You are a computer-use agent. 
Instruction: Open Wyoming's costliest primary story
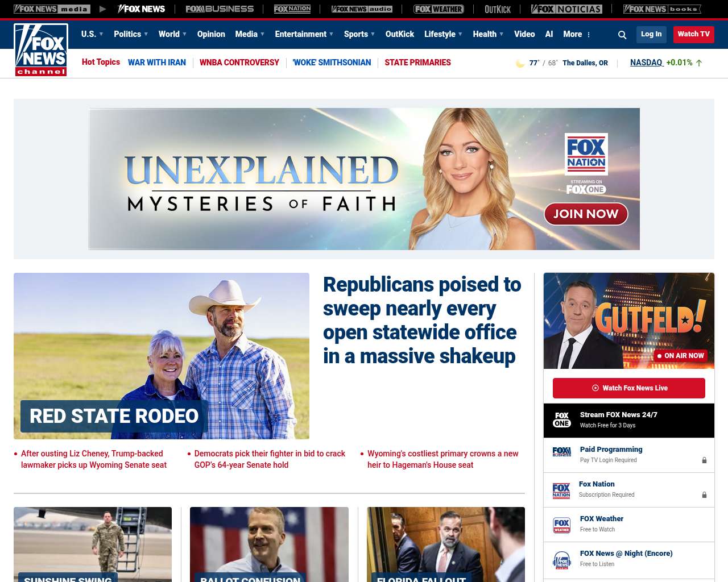(443, 459)
